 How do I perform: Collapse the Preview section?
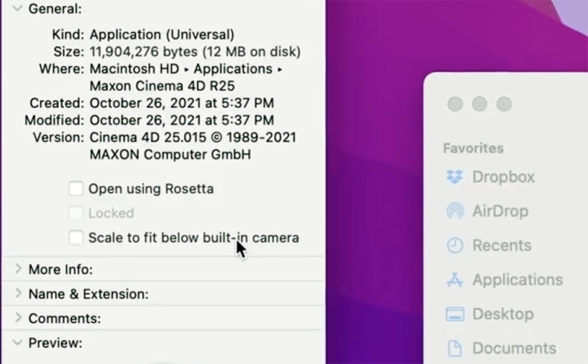pos(17,342)
